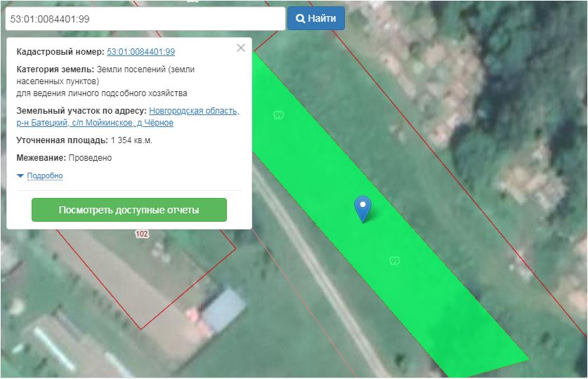Click Посмотреть доступные отчеты button

(129, 210)
